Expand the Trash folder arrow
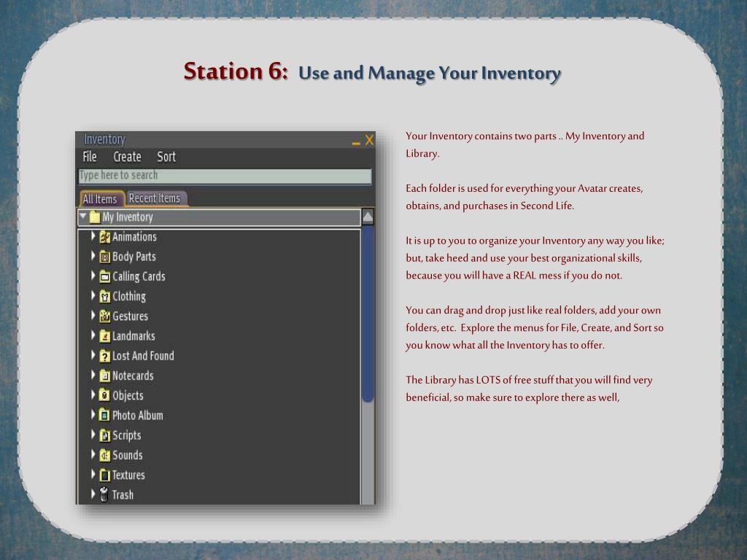747x560 pixels. click(x=93, y=494)
